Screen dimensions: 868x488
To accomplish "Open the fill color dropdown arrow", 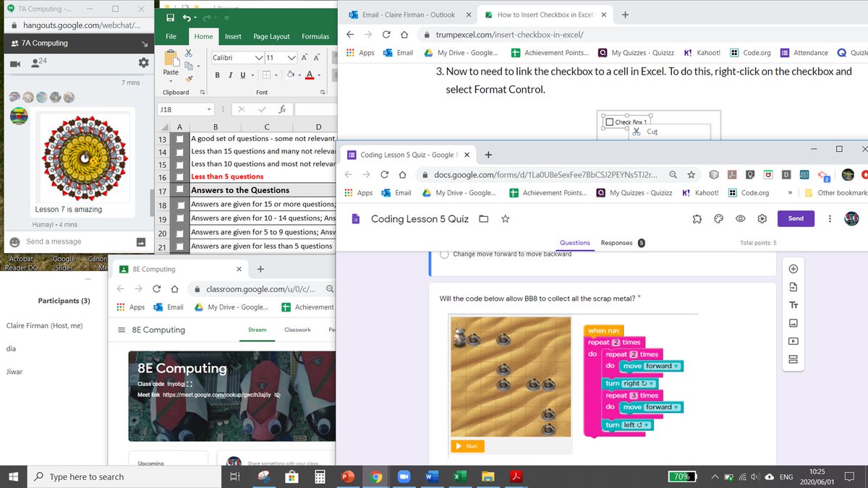I will click(x=298, y=75).
